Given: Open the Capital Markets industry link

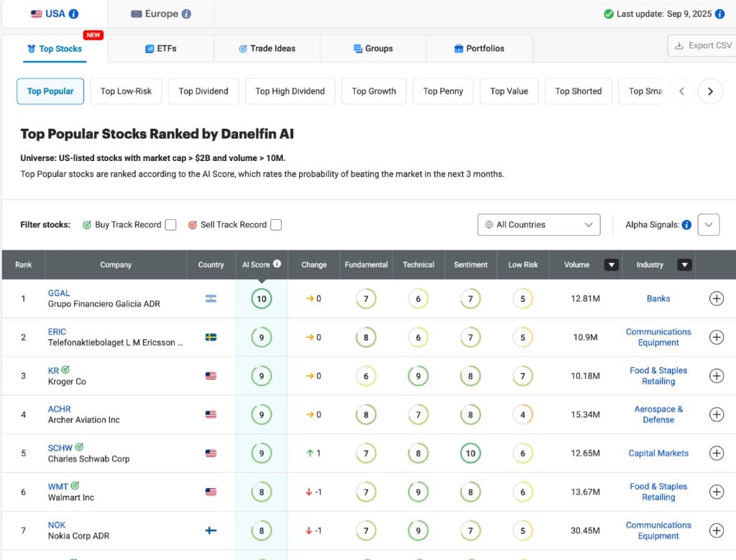Looking at the screenshot, I should pyautogui.click(x=658, y=453).
